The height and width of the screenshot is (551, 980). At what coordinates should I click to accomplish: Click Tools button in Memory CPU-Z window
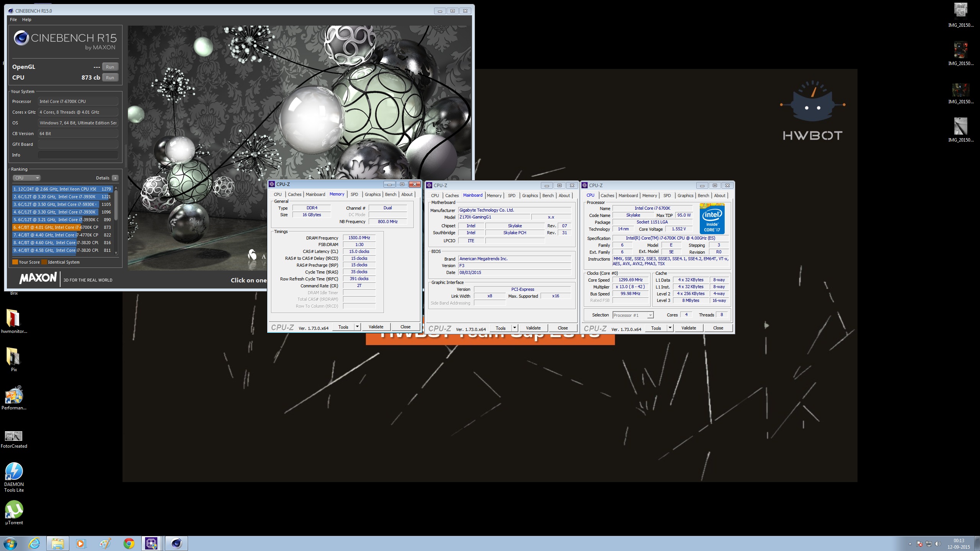coord(343,327)
